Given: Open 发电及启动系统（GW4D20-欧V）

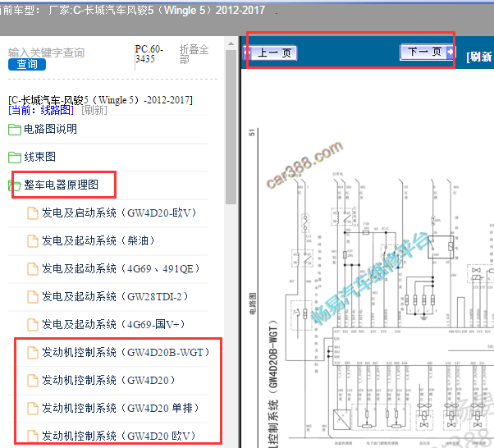Looking at the screenshot, I should (x=119, y=213).
